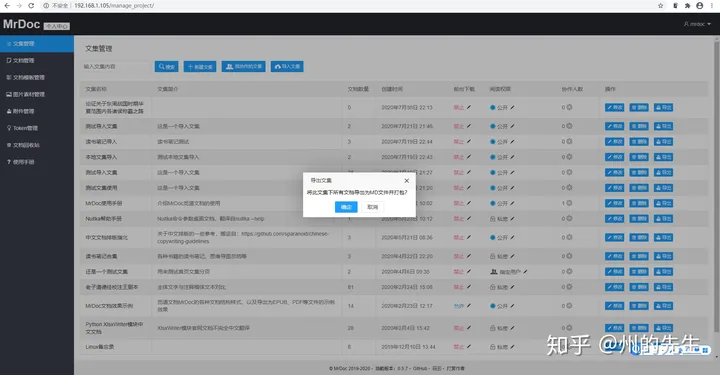The height and width of the screenshot is (375, 720).
Task: Open the 打赏作者 link in the footer
Action: coord(456,368)
